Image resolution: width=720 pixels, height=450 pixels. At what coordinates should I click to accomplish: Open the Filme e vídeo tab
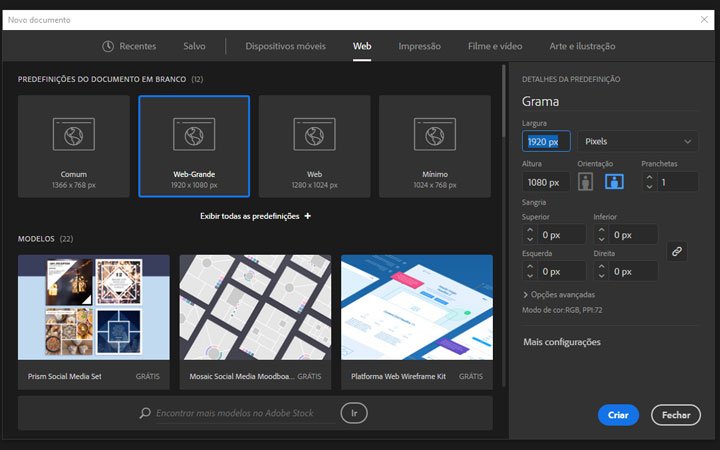[495, 46]
